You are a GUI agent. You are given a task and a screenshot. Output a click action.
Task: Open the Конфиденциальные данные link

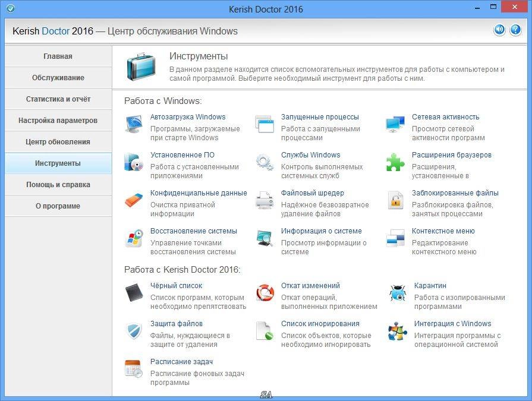[199, 193]
